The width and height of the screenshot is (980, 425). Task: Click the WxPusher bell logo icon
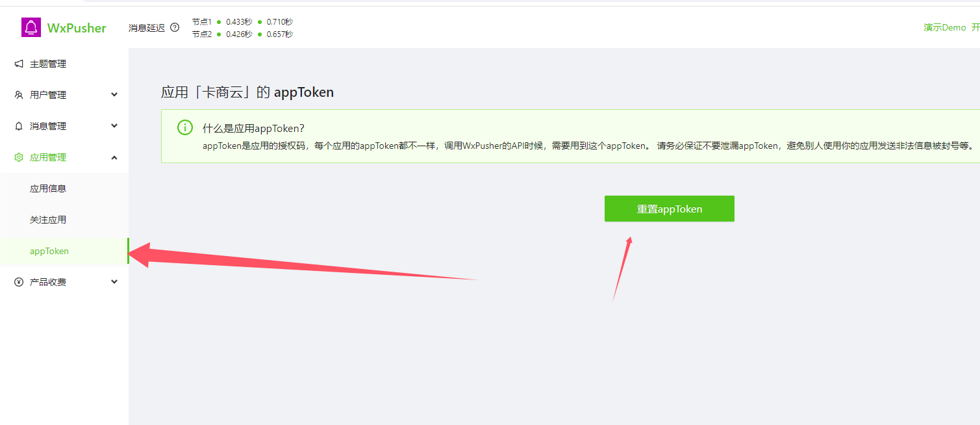(31, 27)
